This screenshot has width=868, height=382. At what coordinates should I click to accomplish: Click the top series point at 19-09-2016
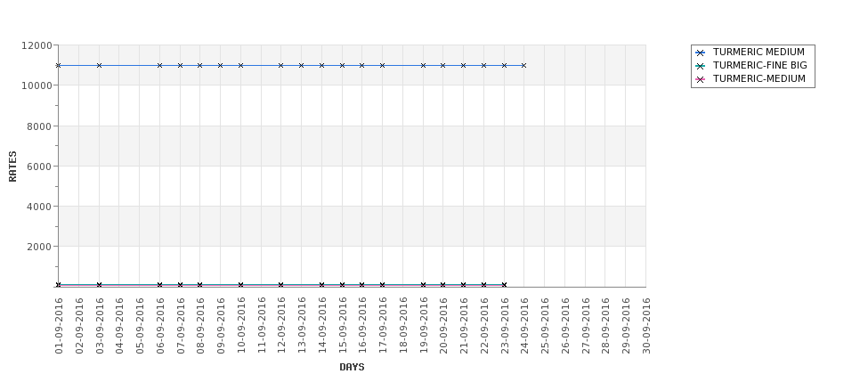[423, 65]
